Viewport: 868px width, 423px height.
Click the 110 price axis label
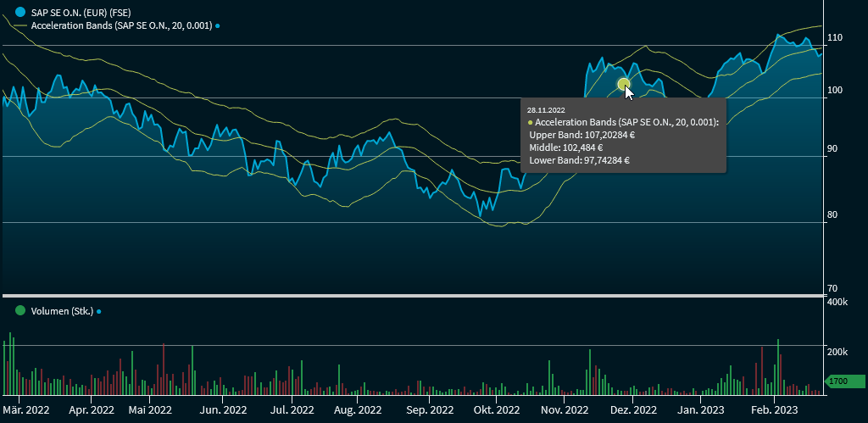(834, 38)
